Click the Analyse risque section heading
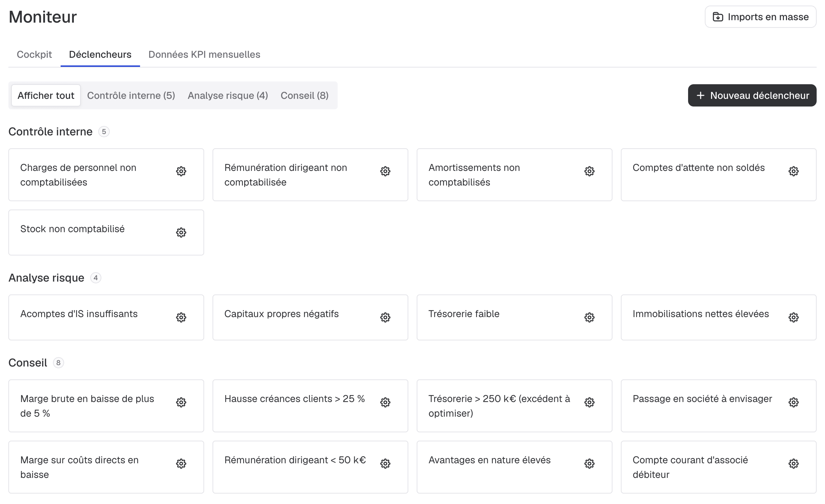 46,278
